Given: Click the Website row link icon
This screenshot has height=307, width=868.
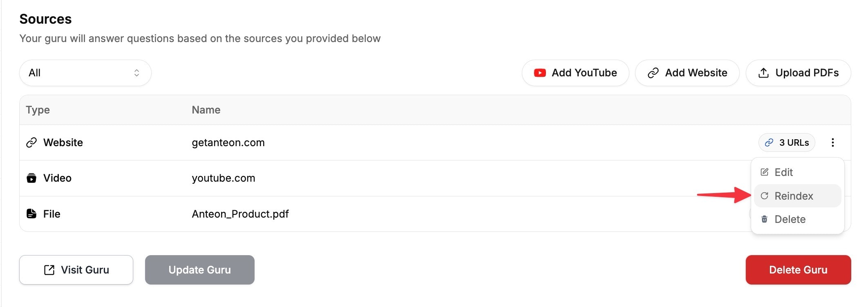Looking at the screenshot, I should (x=31, y=142).
